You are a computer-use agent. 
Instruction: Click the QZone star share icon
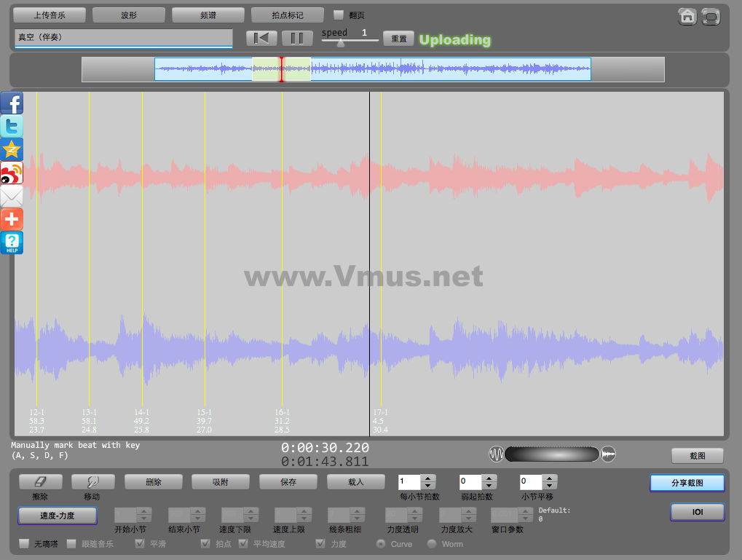pyautogui.click(x=12, y=149)
